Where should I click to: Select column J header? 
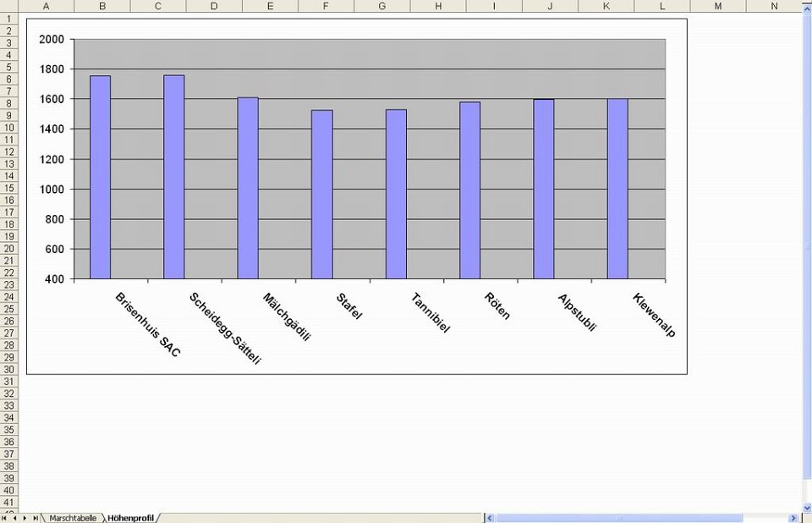click(550, 6)
